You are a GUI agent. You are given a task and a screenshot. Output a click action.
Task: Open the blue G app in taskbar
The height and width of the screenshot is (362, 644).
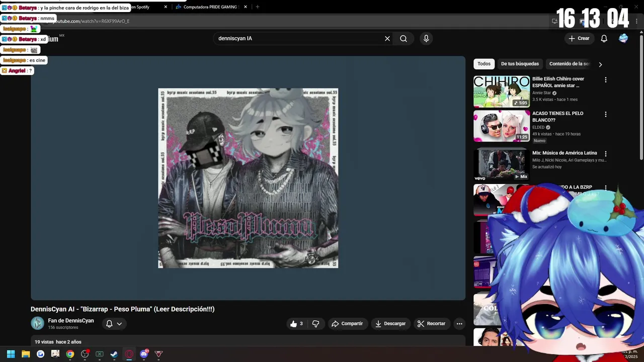coord(40,354)
